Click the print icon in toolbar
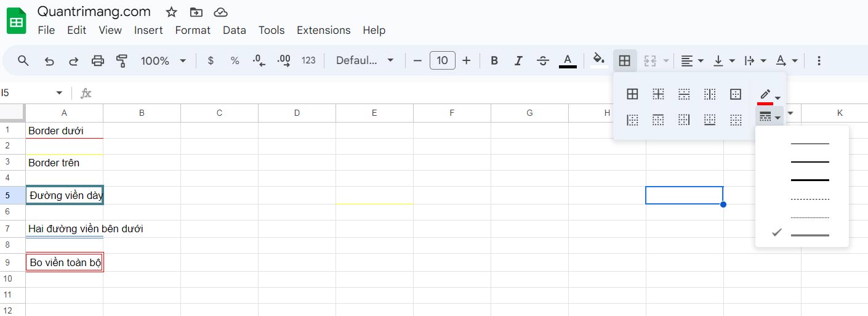This screenshot has height=316, width=868. click(98, 60)
